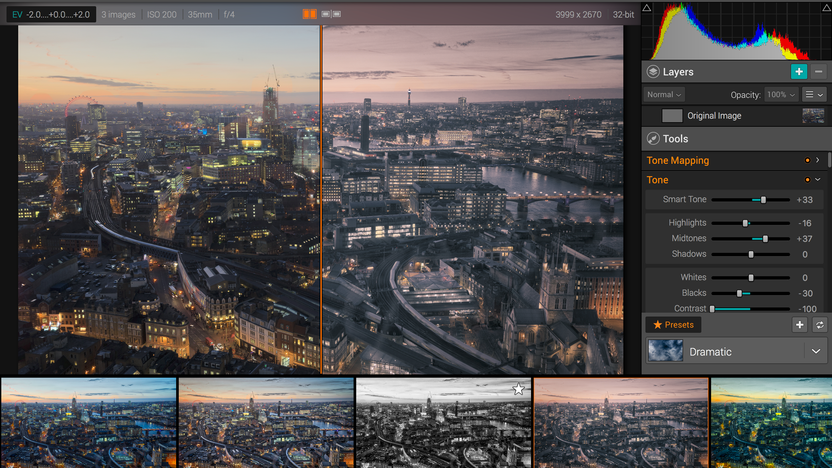The width and height of the screenshot is (832, 468).
Task: Click the tools panel scrollbar
Action: [x=829, y=160]
